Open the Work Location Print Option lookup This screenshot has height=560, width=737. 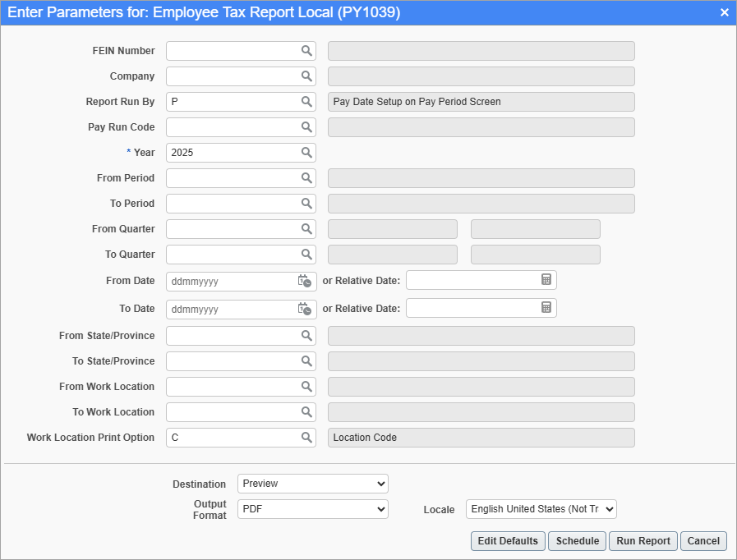coord(307,438)
